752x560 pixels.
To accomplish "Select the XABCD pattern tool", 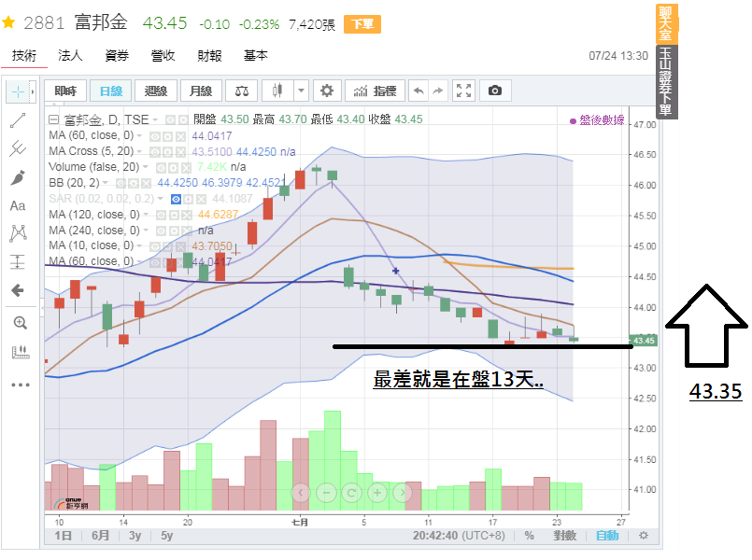I will click(18, 233).
